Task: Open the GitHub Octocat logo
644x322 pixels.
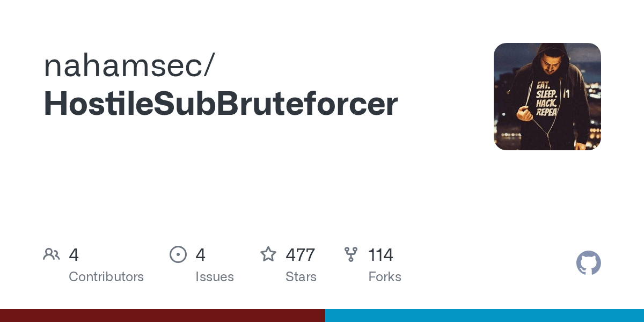Action: coord(588,263)
